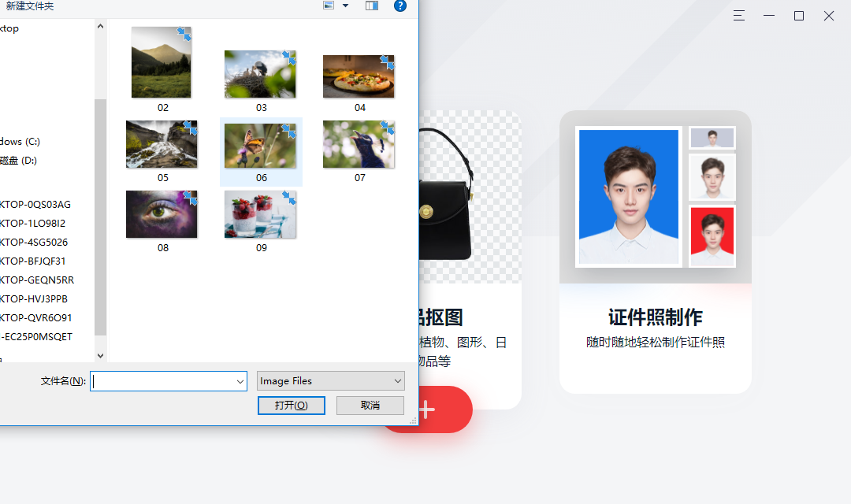Open the app hamburger menu icon
Image resolution: width=851 pixels, height=504 pixels.
pyautogui.click(x=738, y=16)
